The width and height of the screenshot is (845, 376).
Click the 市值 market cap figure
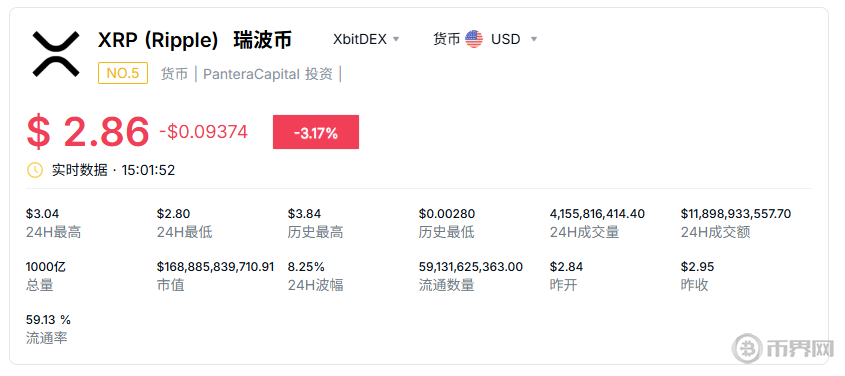[x=216, y=267]
